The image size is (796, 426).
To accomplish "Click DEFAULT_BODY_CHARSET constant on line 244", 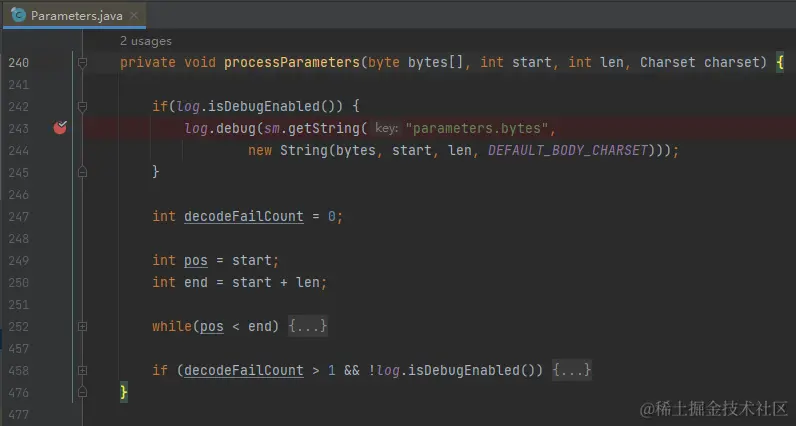I will pyautogui.click(x=568, y=150).
